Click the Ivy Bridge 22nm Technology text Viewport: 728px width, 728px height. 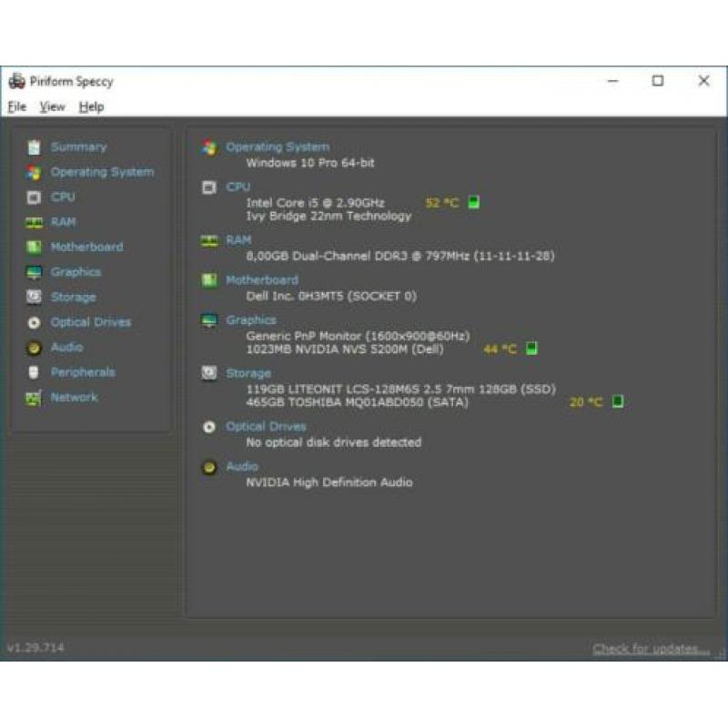point(329,217)
